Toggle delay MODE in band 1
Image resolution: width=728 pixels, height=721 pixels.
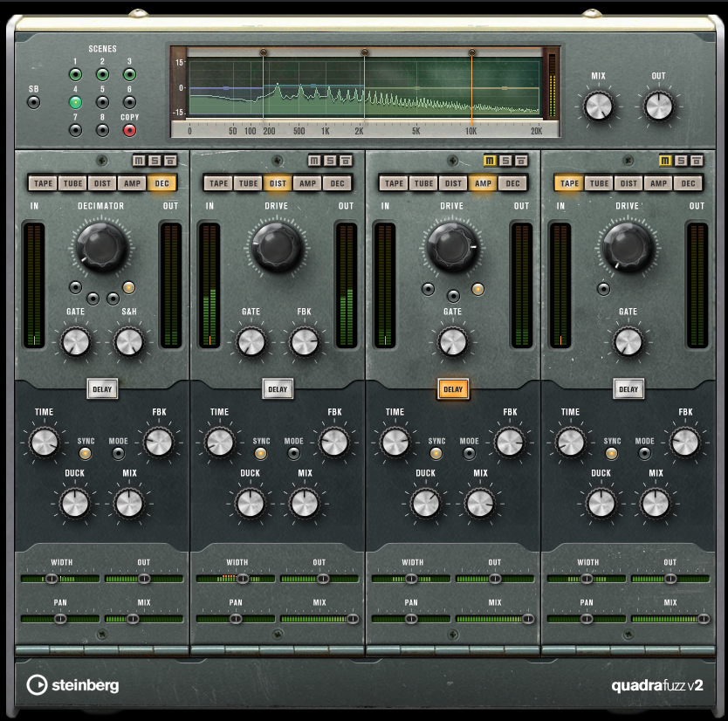tap(119, 454)
